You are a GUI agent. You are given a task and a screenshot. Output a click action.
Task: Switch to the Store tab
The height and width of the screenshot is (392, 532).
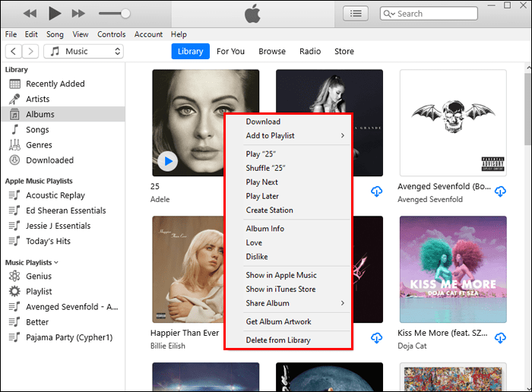point(344,51)
